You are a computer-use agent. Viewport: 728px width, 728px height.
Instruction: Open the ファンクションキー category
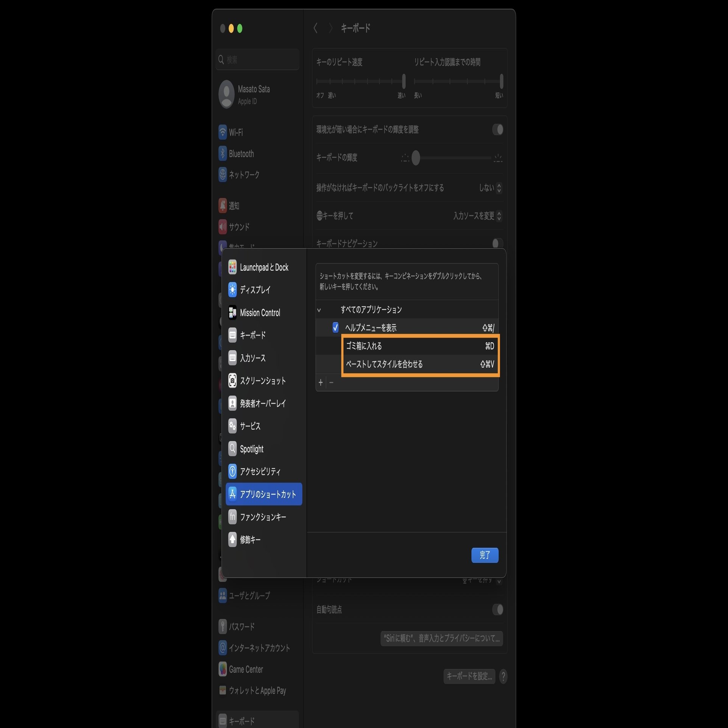(x=263, y=517)
